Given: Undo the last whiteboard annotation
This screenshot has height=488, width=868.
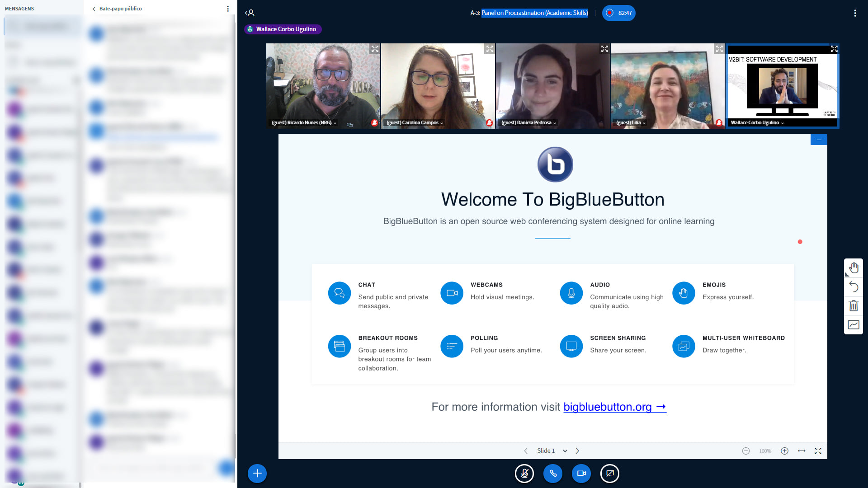Looking at the screenshot, I should pos(854,287).
